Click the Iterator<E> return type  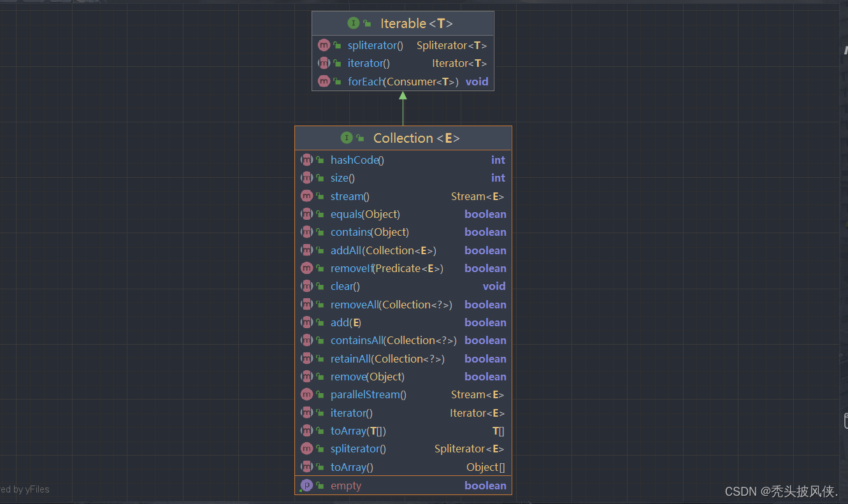tap(477, 413)
